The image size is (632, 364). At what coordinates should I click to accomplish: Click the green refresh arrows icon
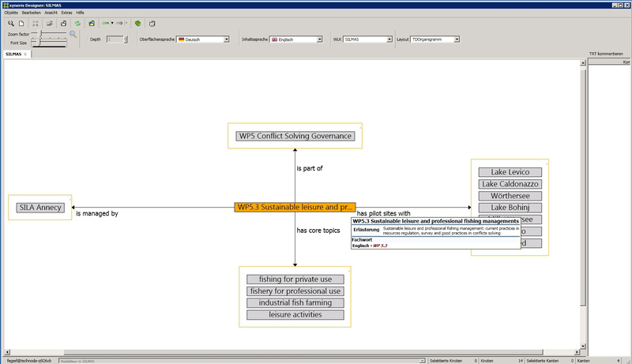click(x=77, y=24)
